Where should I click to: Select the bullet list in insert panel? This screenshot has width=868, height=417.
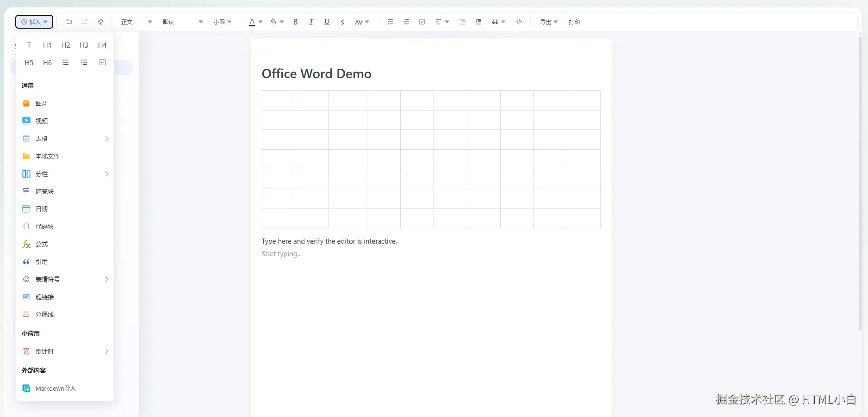coord(66,62)
